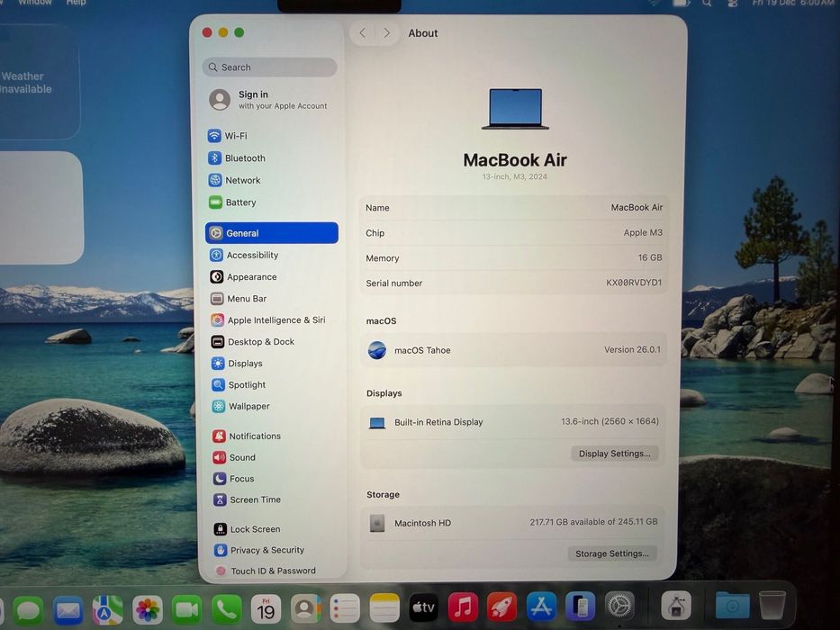This screenshot has width=840, height=630.
Task: Click 217.71 GB available storage text
Action: [593, 522]
